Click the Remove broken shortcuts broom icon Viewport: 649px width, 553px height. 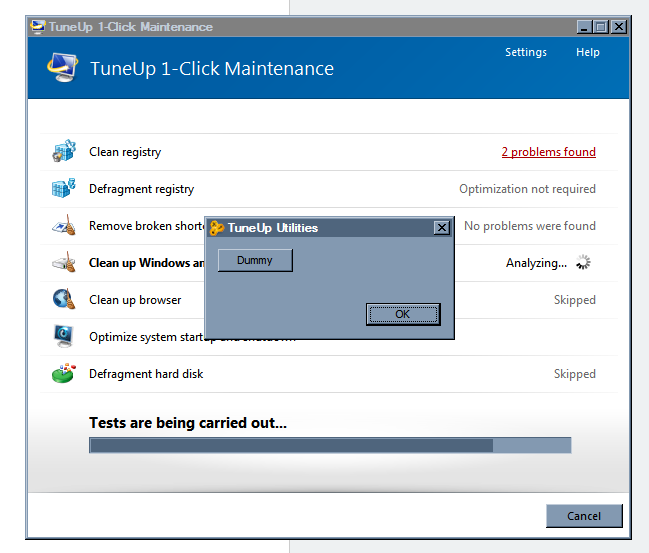point(63,226)
